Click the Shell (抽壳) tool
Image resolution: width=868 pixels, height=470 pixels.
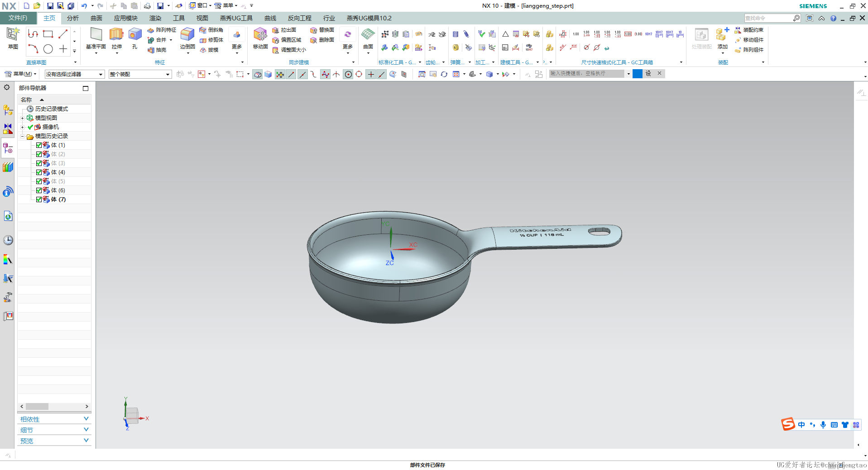point(157,50)
